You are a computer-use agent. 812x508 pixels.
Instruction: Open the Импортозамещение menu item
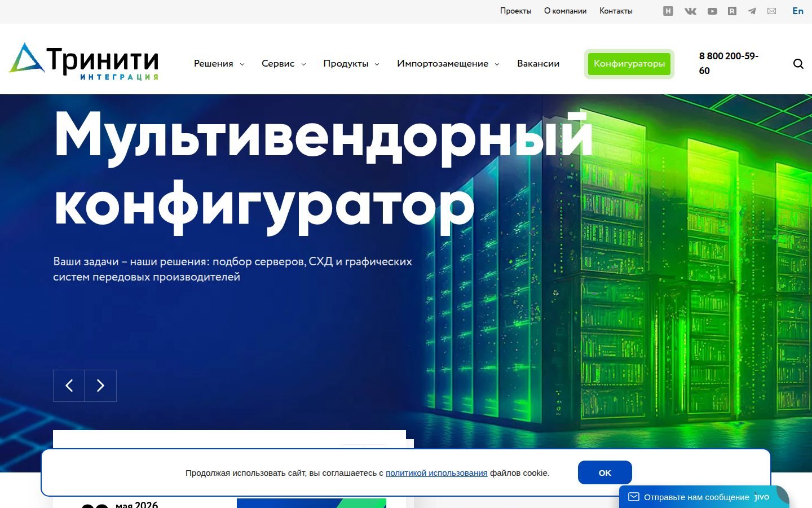pyautogui.click(x=443, y=64)
